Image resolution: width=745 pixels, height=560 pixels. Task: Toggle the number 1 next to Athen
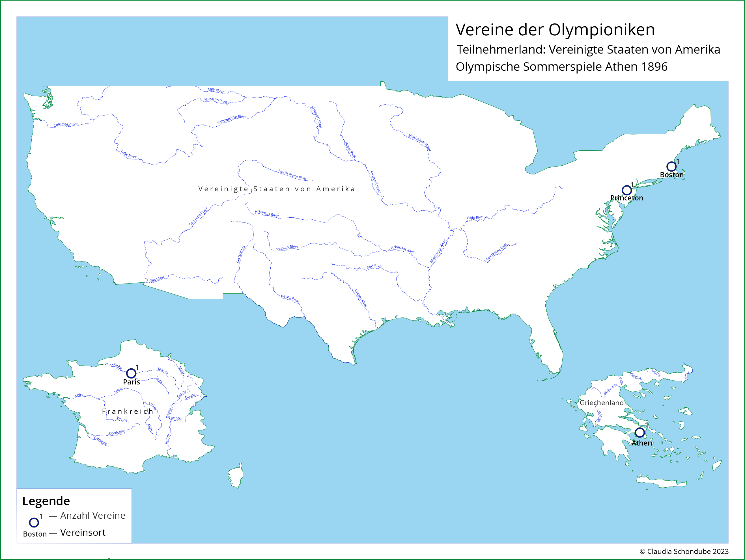[647, 425]
